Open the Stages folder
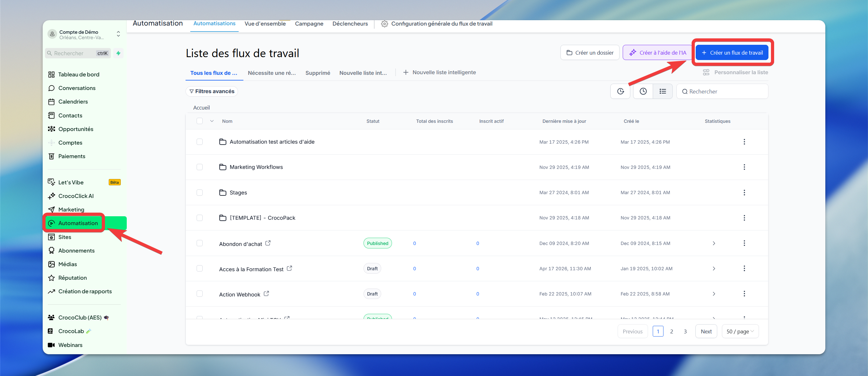This screenshot has height=376, width=868. tap(238, 193)
